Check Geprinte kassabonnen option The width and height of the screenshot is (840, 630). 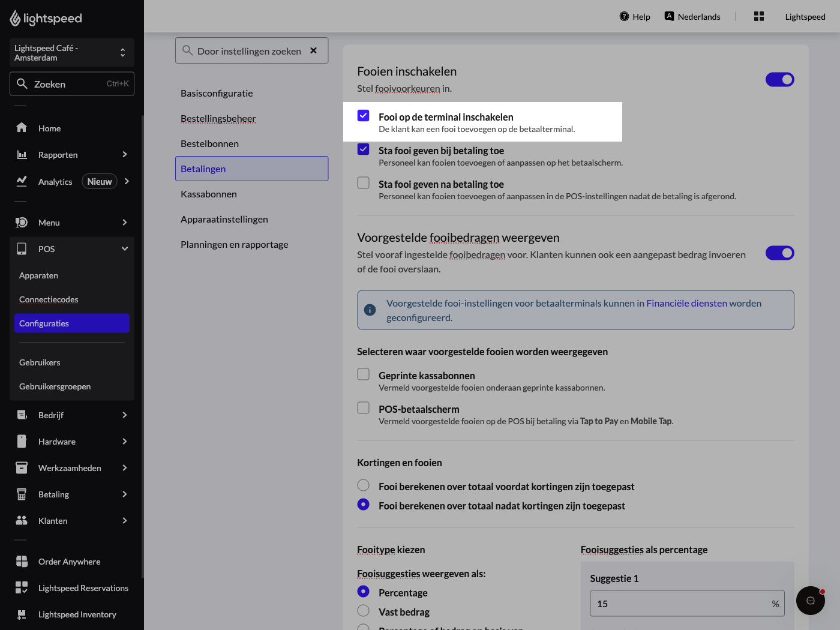(x=364, y=374)
